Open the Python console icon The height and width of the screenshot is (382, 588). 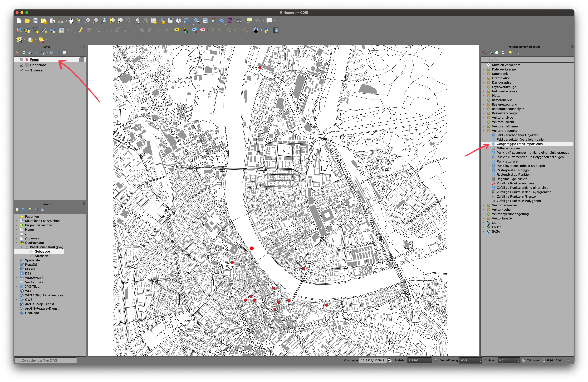tap(266, 30)
